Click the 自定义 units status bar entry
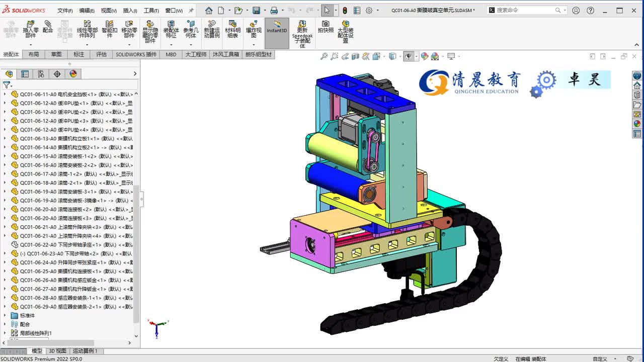 pos(600,359)
